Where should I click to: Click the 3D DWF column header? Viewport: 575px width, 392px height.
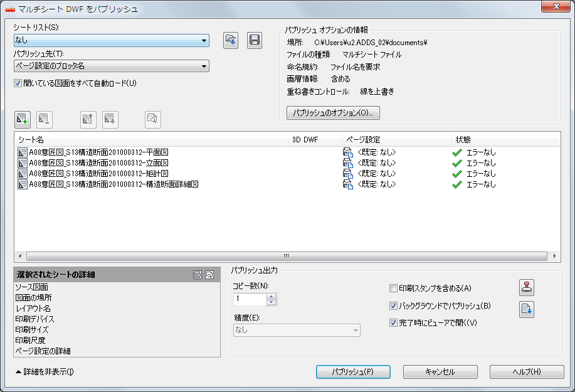[315, 140]
